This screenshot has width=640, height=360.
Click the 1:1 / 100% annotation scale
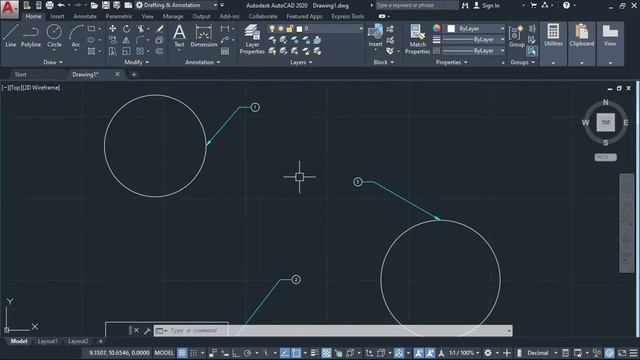point(463,353)
